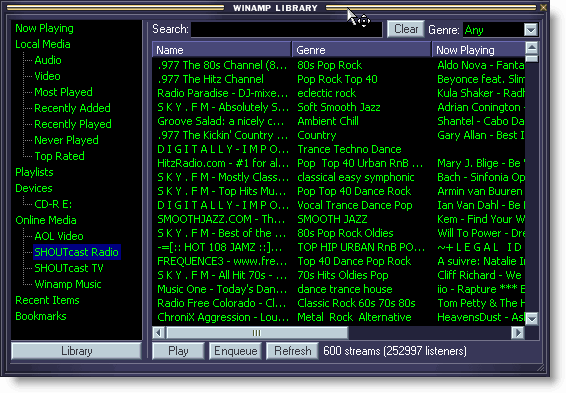Viewport: 566px width, 393px height.
Task: Click horizontal scrollbar left arrow
Action: click(158, 332)
